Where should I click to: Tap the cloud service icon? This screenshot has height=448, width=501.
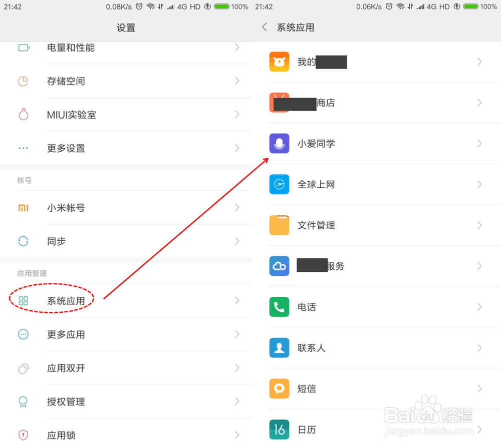279,266
